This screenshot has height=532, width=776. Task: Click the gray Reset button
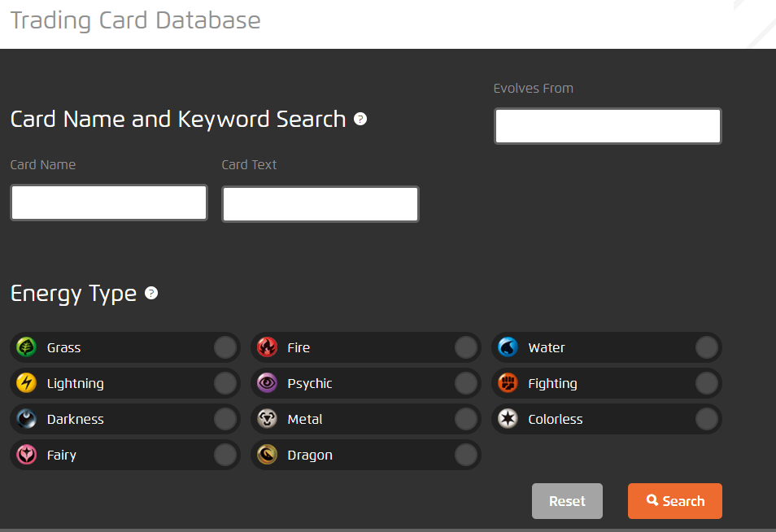tap(567, 501)
